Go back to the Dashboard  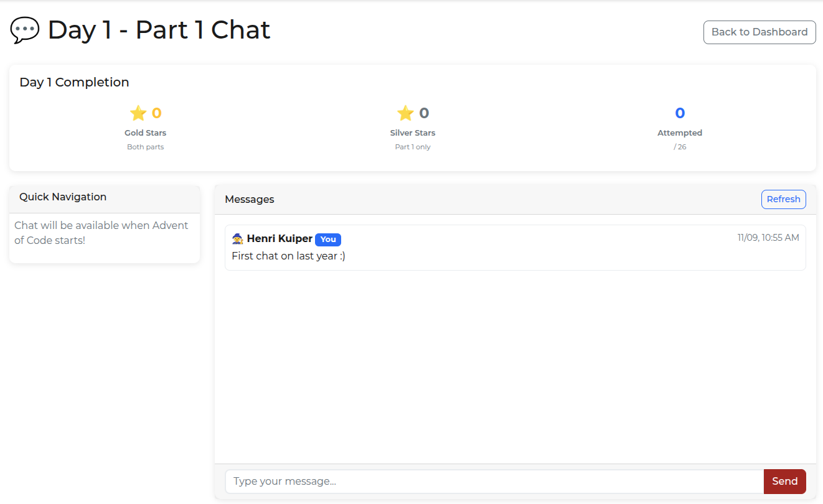click(x=759, y=32)
